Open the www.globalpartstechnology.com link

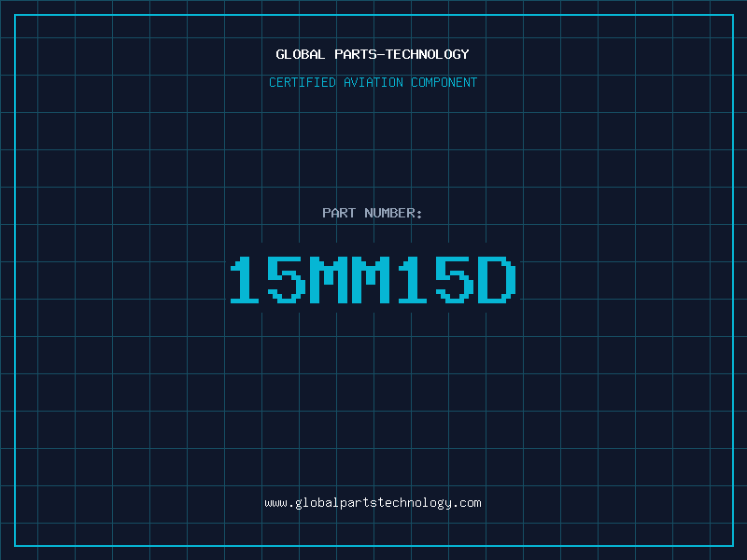tap(373, 503)
